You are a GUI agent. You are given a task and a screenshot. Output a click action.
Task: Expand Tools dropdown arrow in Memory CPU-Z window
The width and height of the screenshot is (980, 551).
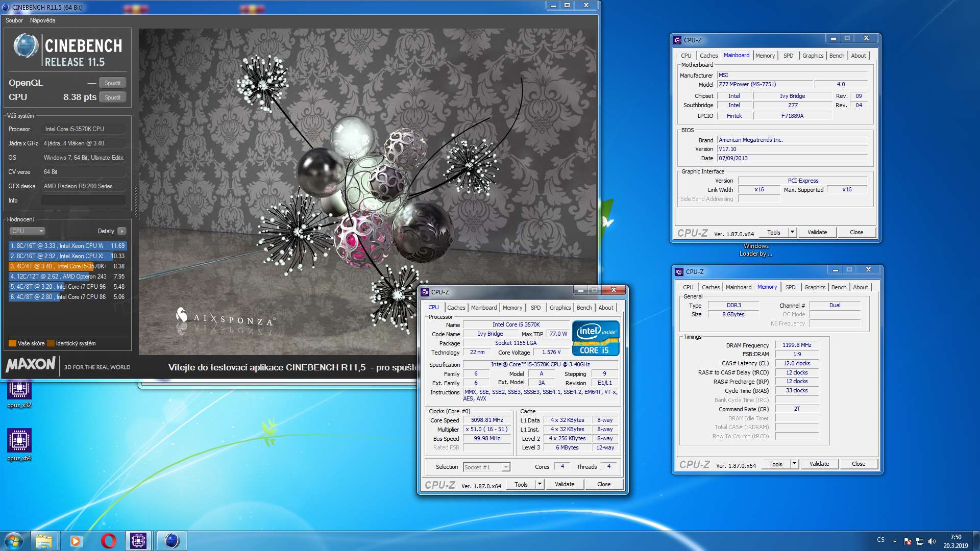click(x=794, y=463)
